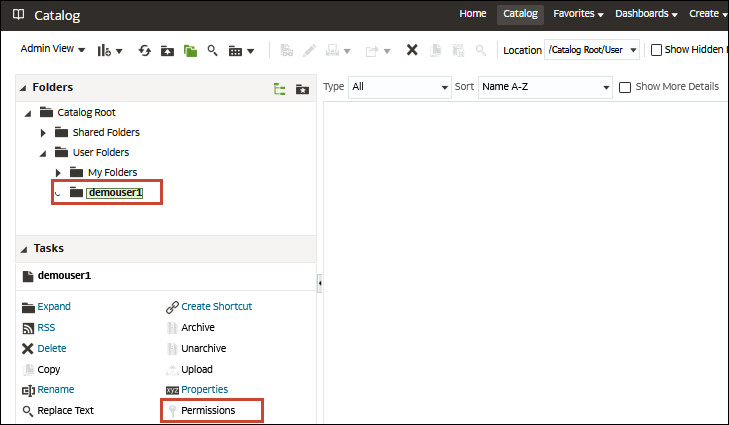Collapse the Catalog Root tree node

[x=28, y=113]
